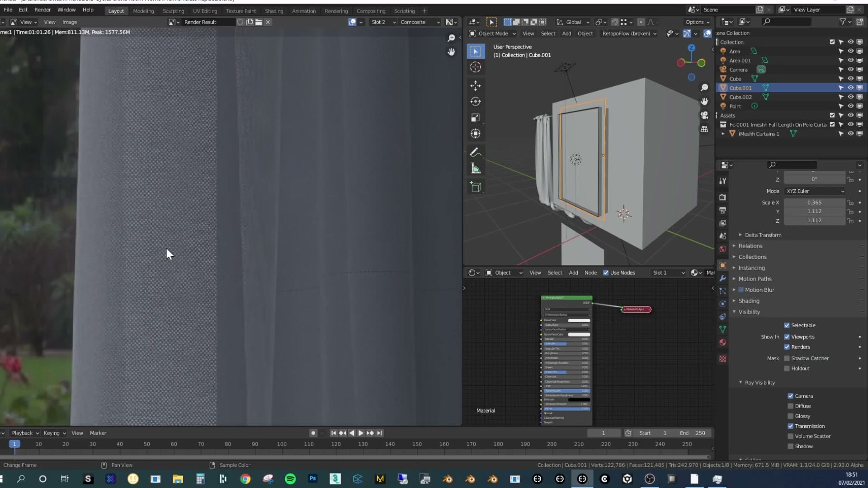868x488 pixels.
Task: Enable Diffuse ray visibility
Action: 790,406
